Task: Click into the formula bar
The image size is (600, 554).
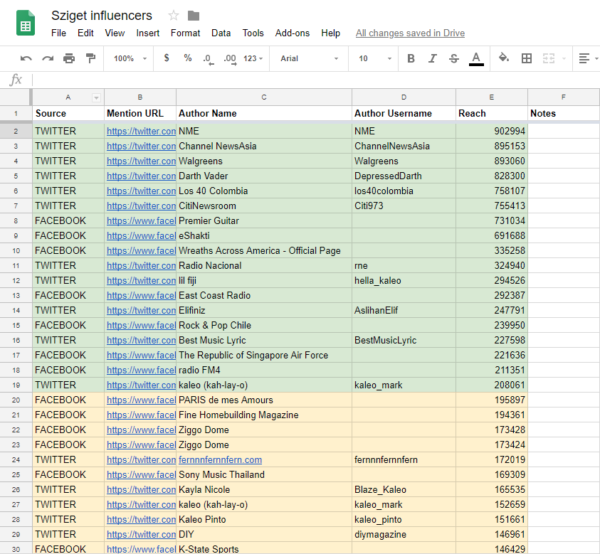Action: (314, 80)
